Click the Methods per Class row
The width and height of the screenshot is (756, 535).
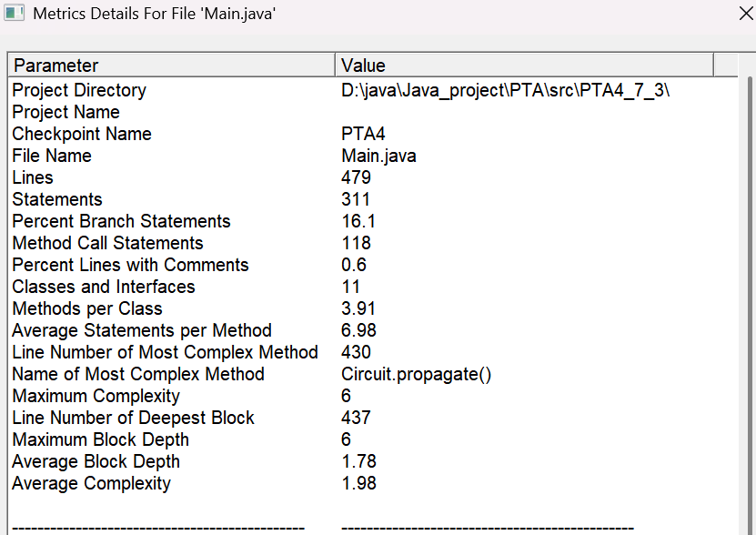(373, 308)
